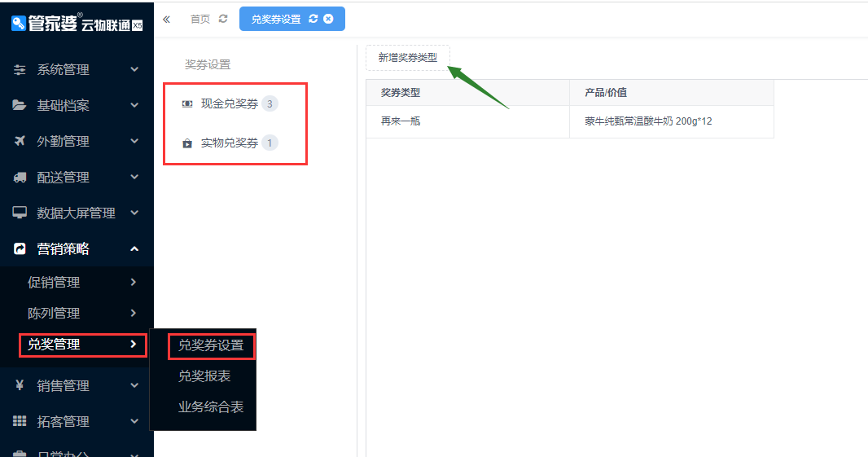Close the 兑奖券设置 tab

(328, 19)
